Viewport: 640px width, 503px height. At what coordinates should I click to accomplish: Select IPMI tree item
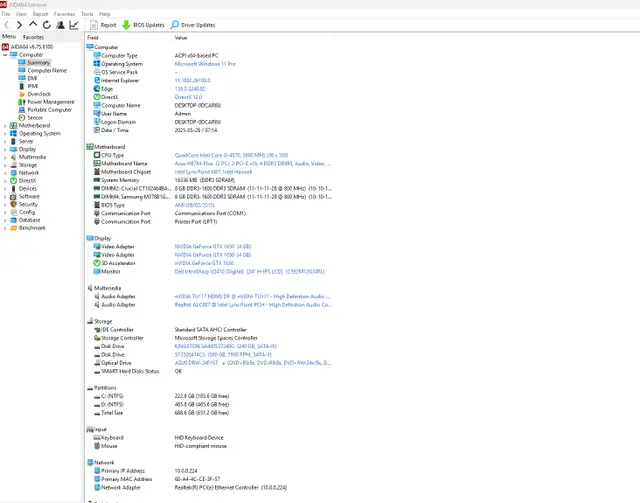[33, 86]
